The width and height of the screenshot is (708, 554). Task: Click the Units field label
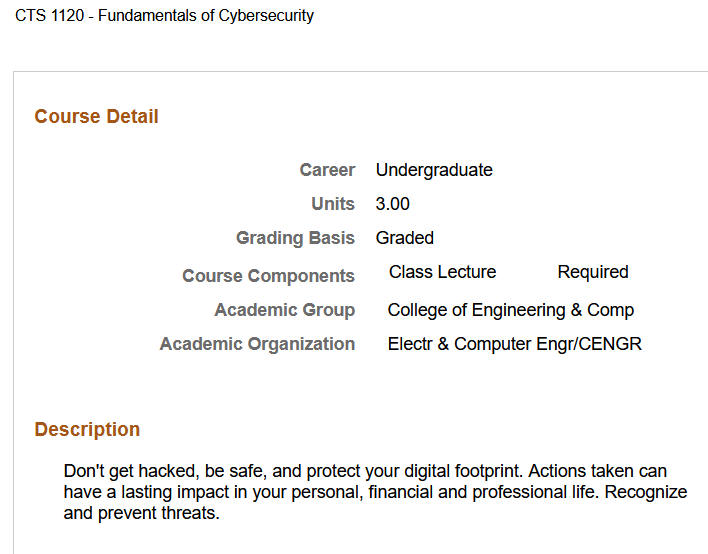click(333, 204)
